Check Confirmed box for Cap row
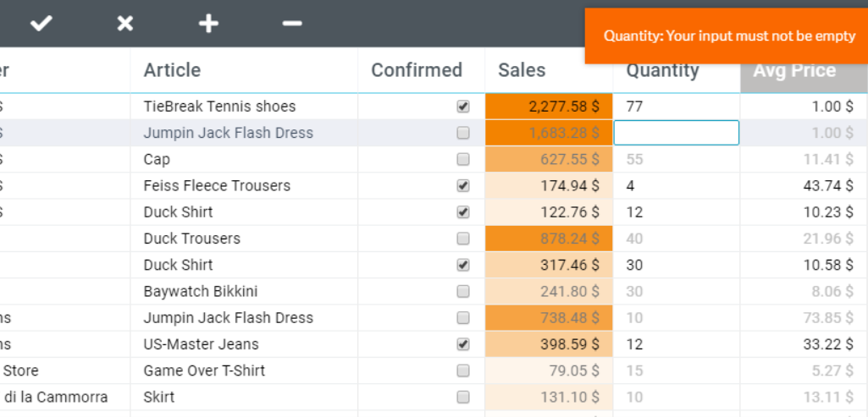 coord(462,159)
